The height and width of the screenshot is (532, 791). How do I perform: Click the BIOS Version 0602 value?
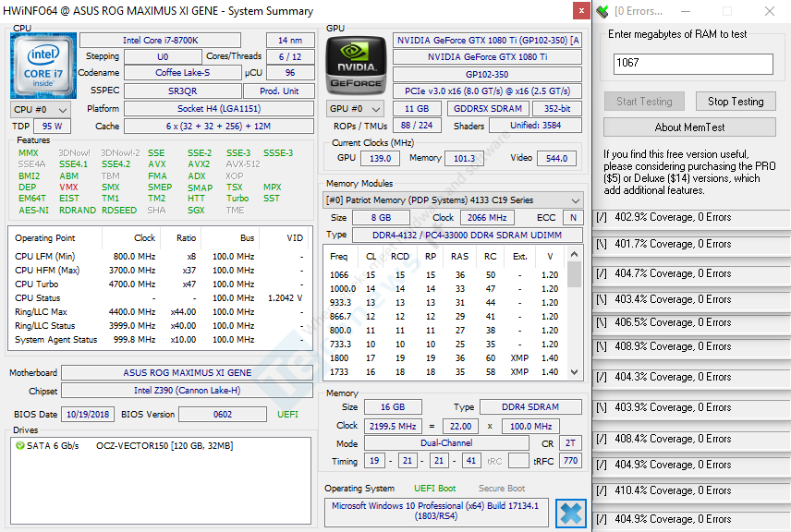tap(223, 414)
